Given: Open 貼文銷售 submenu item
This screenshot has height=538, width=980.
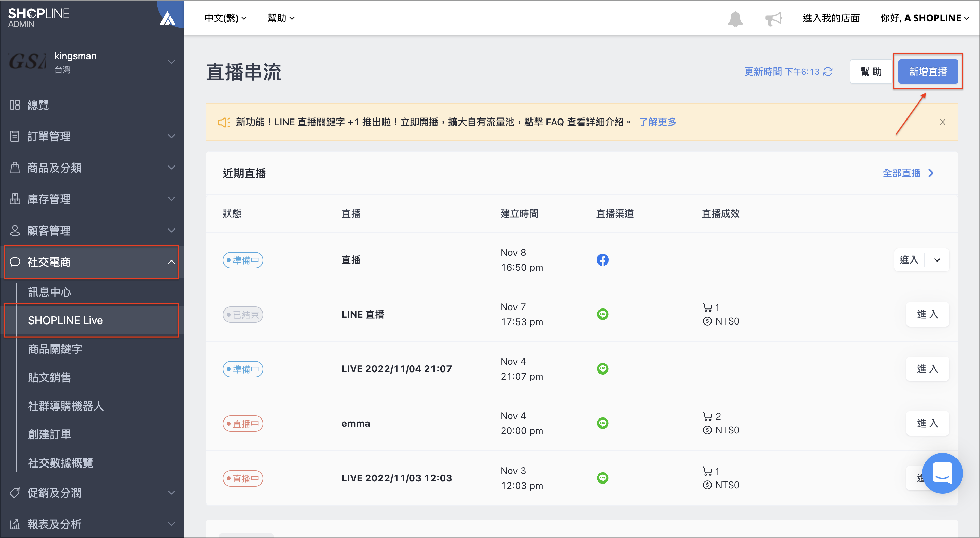Looking at the screenshot, I should tap(49, 377).
